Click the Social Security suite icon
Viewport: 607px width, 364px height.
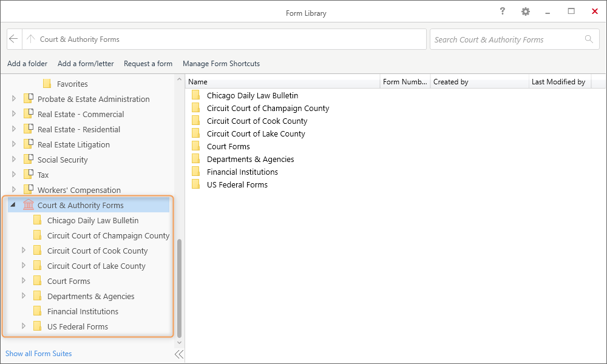[29, 160]
